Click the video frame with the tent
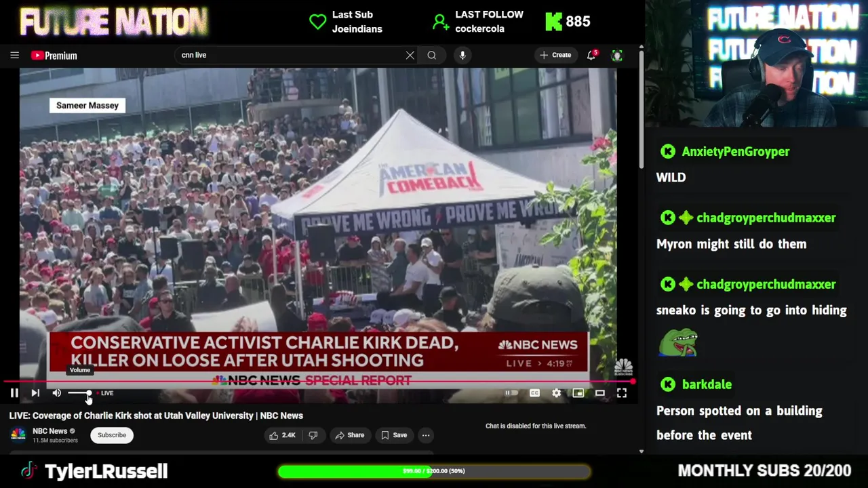This screenshot has width=868, height=488. pos(318,224)
